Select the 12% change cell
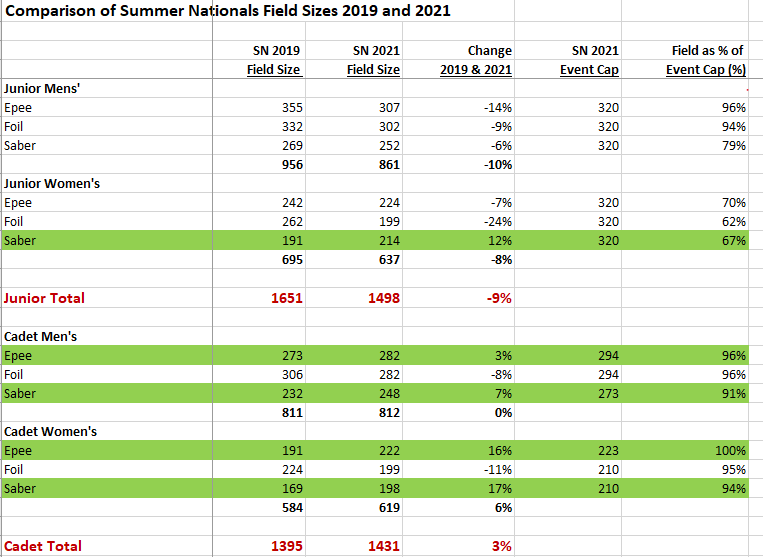This screenshot has width=763, height=557. click(x=500, y=240)
